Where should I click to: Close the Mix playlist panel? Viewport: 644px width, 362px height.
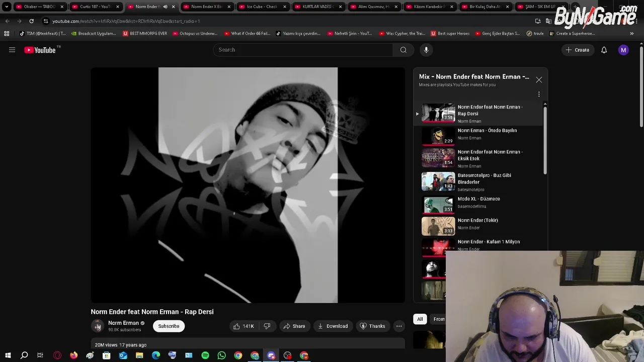[x=539, y=80]
